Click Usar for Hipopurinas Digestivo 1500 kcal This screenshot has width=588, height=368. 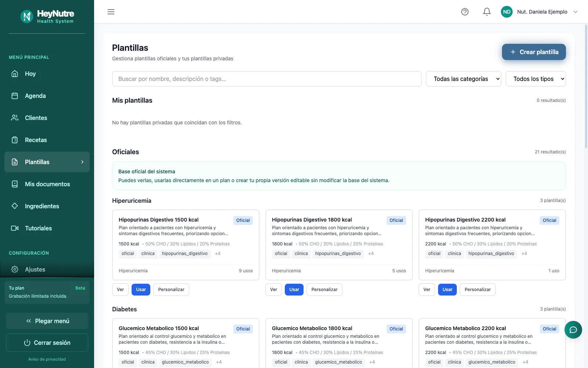141,290
